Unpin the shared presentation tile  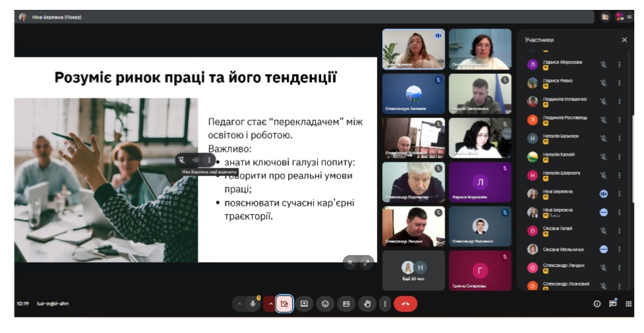point(182,160)
